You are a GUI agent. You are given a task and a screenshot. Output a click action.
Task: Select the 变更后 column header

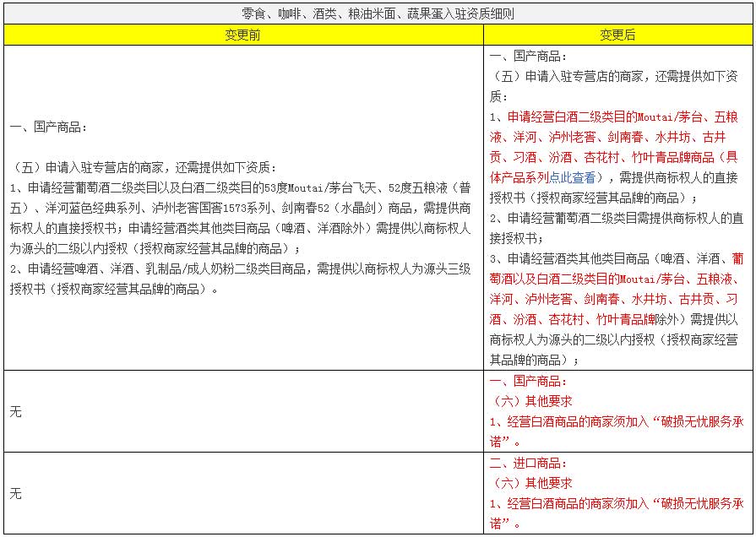[617, 35]
